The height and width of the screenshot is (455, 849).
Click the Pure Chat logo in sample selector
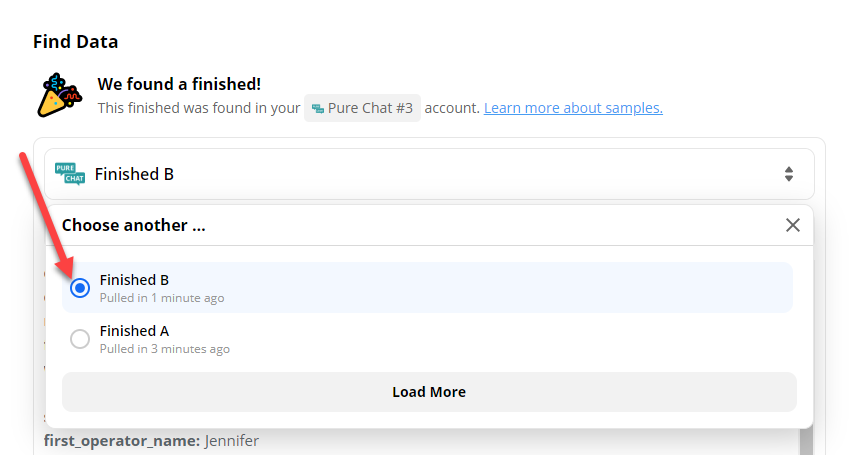pos(70,174)
